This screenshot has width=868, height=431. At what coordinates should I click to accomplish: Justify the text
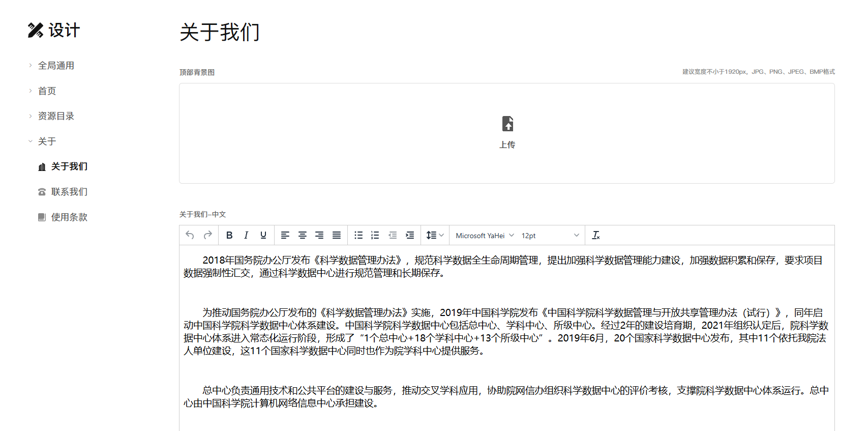[337, 235]
